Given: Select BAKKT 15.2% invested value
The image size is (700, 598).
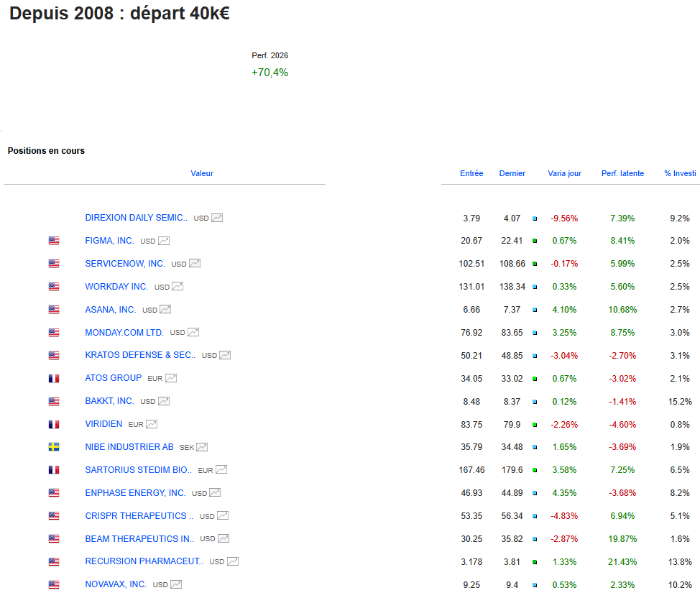Looking at the screenshot, I should point(680,402).
